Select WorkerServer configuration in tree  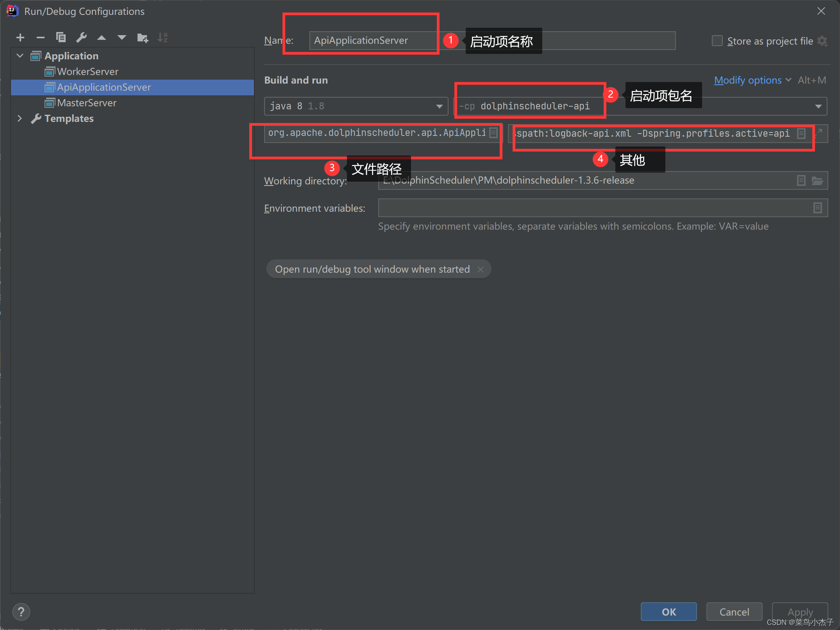(88, 71)
